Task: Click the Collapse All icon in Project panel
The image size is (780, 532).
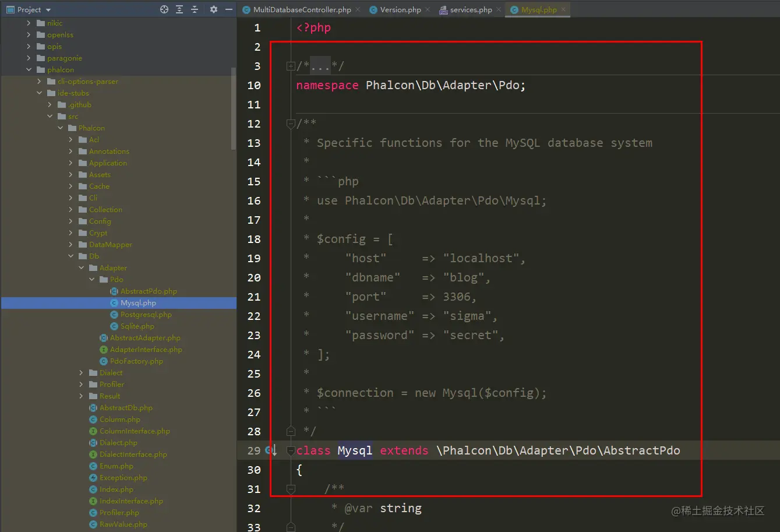Action: click(195, 9)
